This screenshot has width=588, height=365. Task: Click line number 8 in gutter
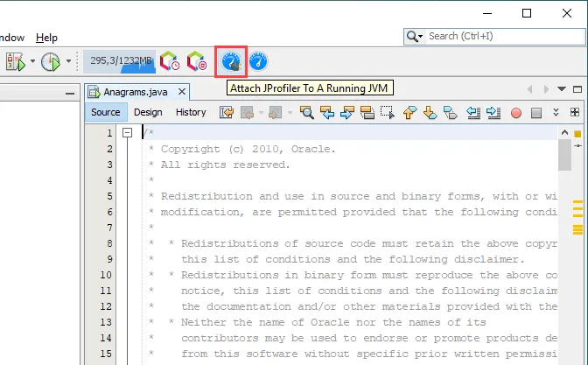tap(109, 243)
